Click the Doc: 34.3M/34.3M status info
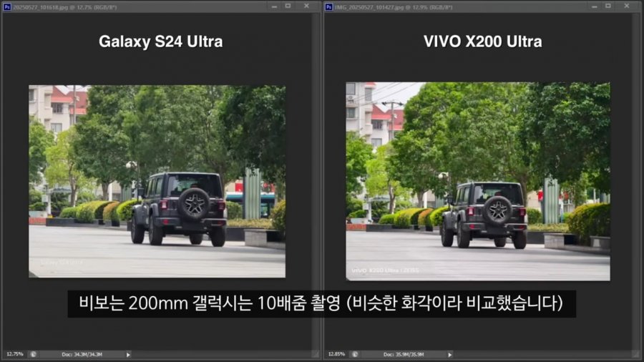Viewport: 644px width, 362px height. [82, 354]
